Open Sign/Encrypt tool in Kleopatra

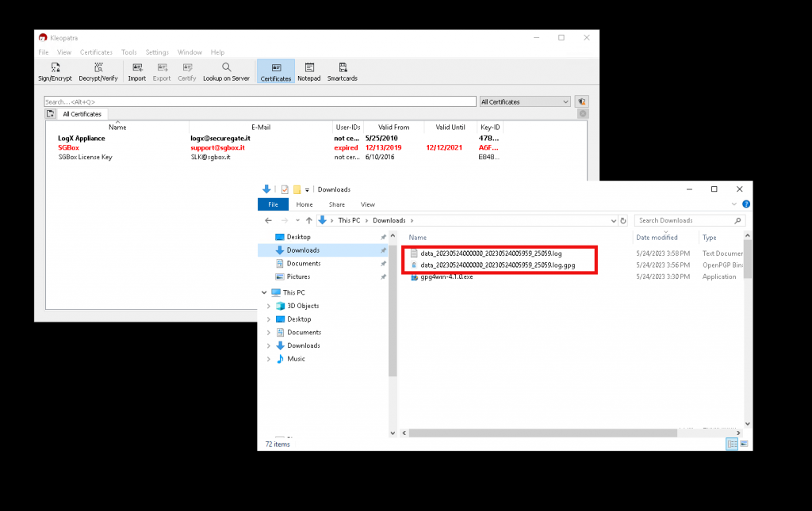55,72
